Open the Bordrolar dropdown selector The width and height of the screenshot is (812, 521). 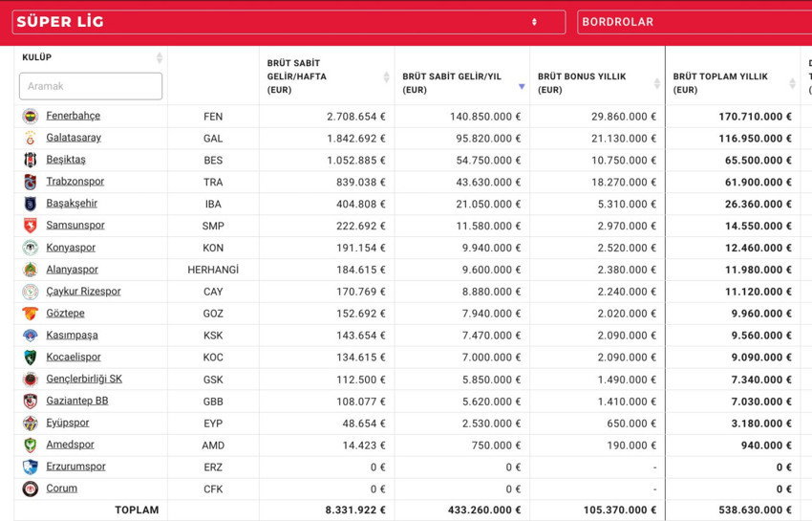[x=694, y=22]
